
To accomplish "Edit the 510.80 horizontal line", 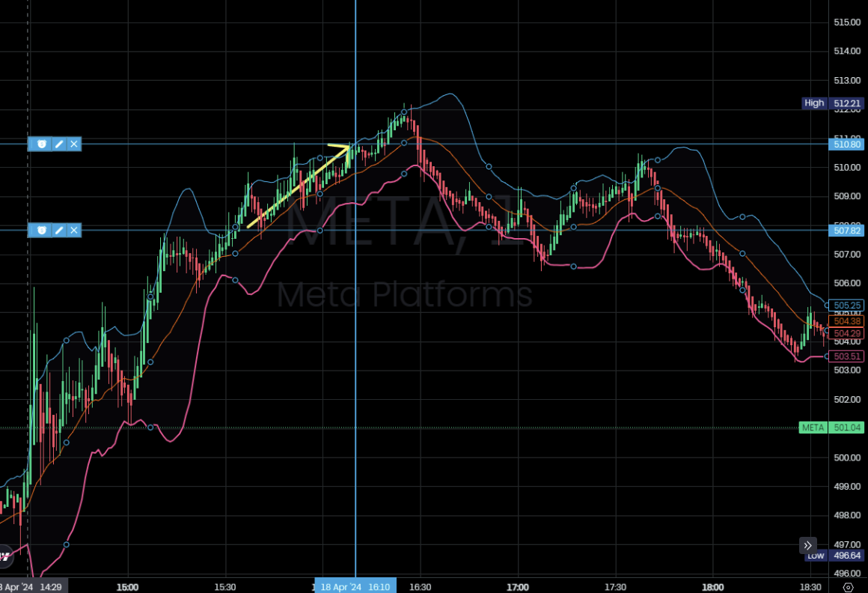I will click(58, 144).
